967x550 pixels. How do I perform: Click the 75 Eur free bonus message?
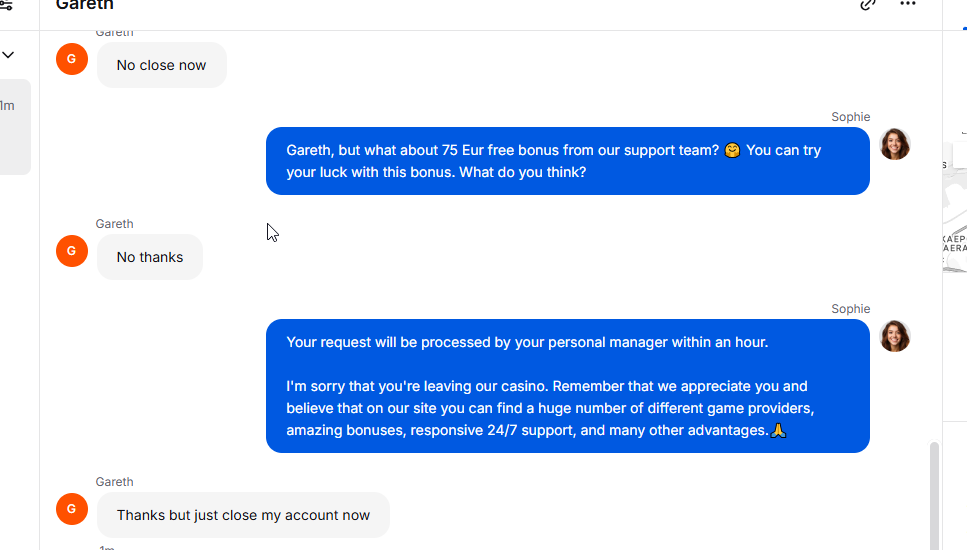pyautogui.click(x=568, y=161)
